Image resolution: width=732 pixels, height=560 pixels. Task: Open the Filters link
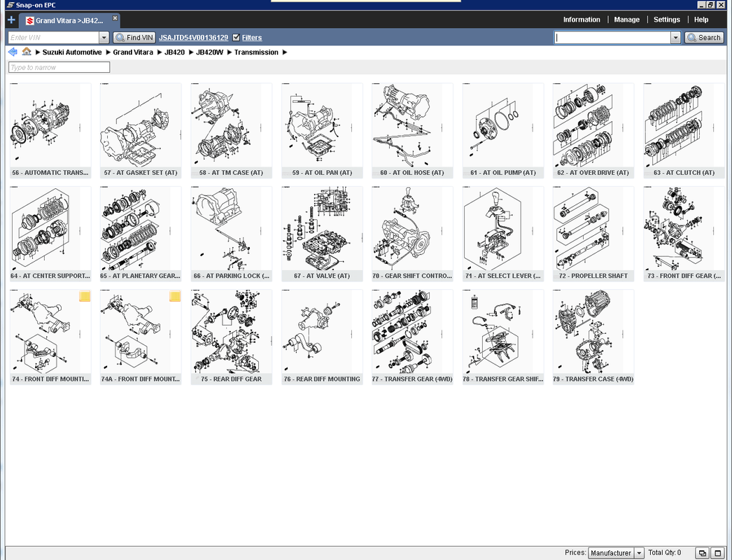point(252,37)
